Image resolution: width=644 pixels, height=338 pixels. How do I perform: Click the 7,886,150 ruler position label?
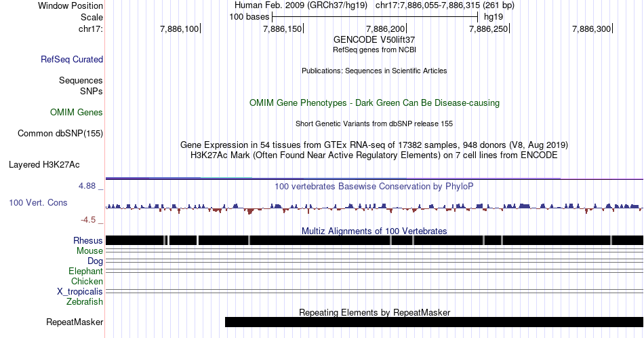282,29
